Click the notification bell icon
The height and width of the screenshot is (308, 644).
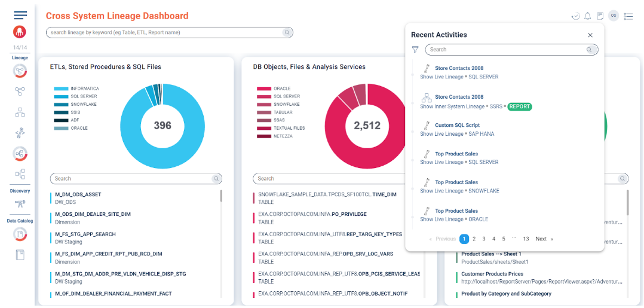(x=587, y=16)
